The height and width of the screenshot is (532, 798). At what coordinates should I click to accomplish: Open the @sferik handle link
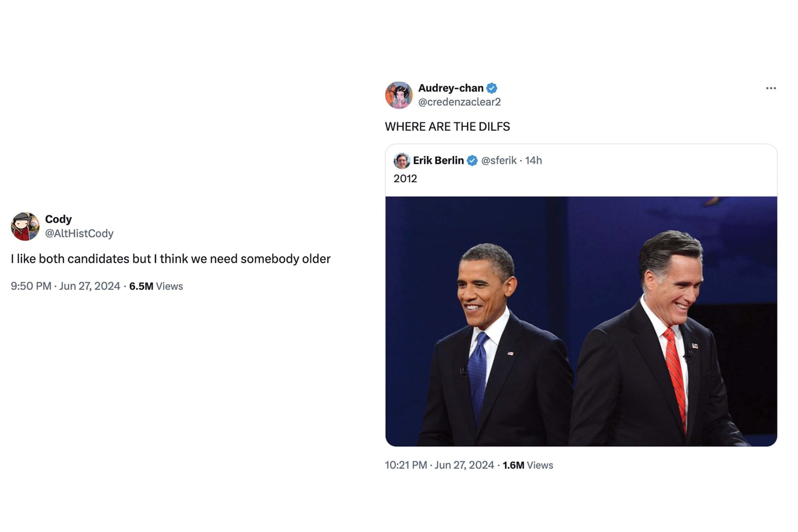(x=499, y=160)
